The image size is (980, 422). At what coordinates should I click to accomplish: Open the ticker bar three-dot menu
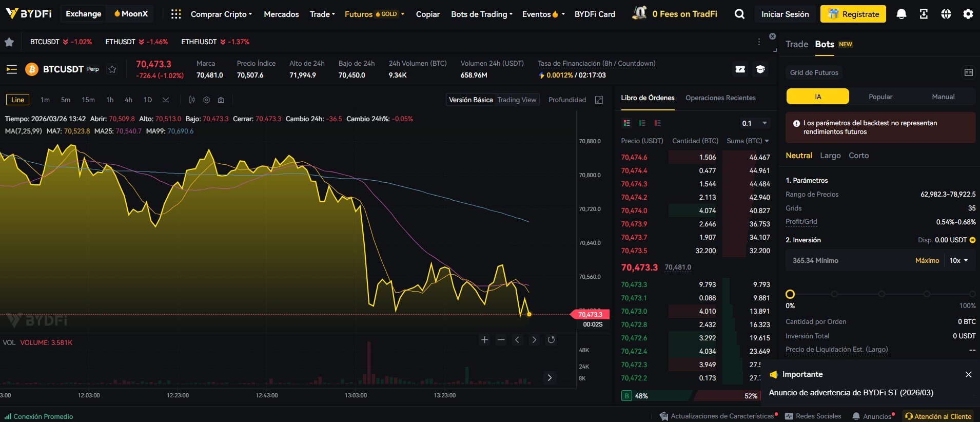click(759, 42)
